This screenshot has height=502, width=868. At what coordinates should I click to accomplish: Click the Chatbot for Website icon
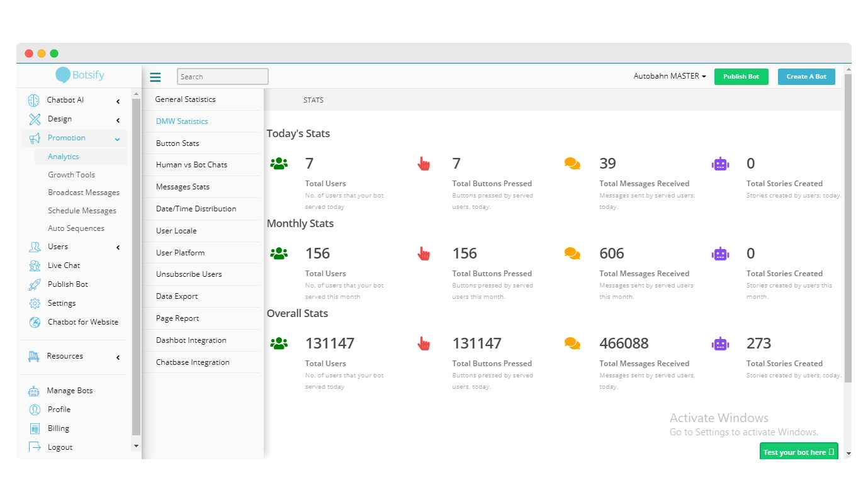[34, 322]
